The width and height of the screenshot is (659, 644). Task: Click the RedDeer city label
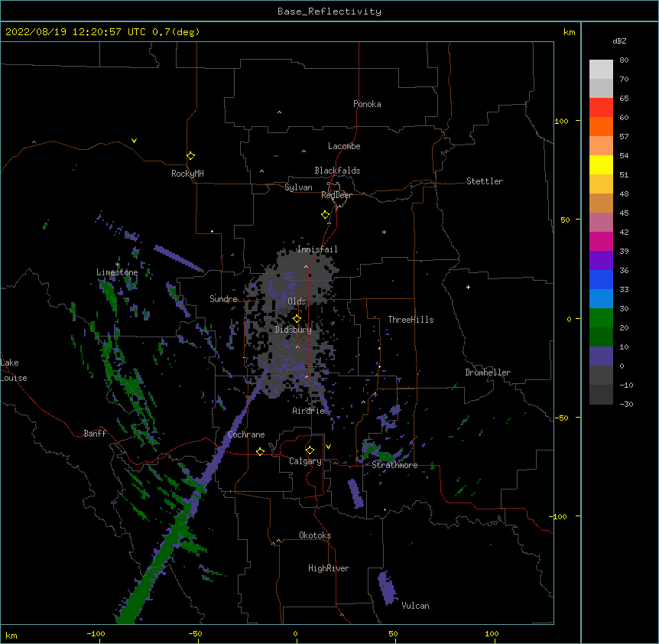point(336,195)
